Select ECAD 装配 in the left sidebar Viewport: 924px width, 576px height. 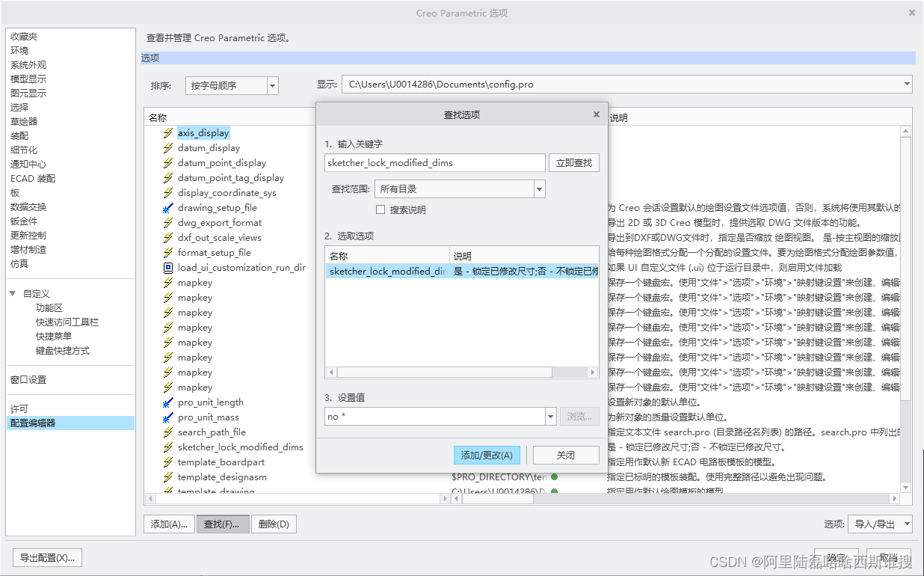coord(33,179)
